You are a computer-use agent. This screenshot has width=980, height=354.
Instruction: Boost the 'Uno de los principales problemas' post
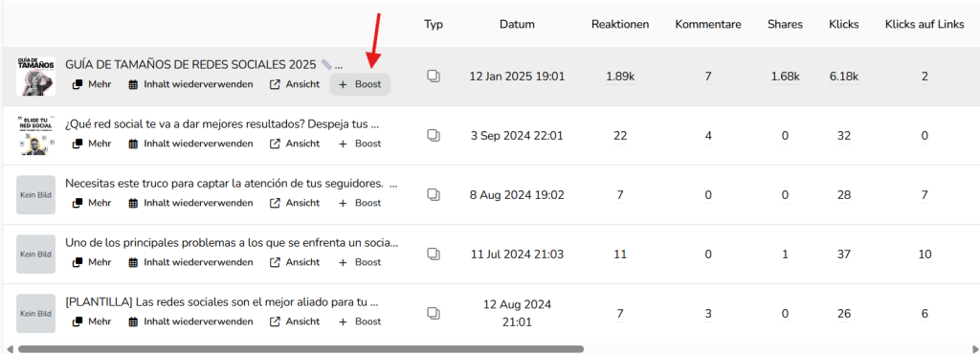360,262
